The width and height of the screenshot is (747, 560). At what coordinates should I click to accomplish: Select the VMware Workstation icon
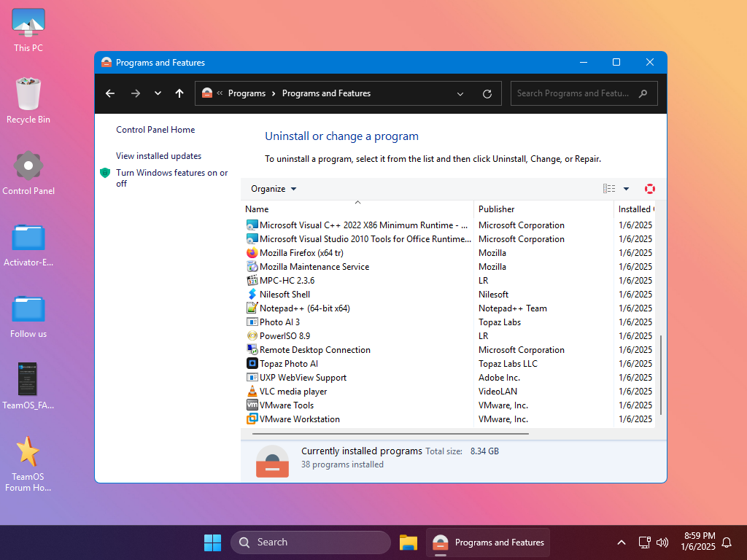point(252,419)
